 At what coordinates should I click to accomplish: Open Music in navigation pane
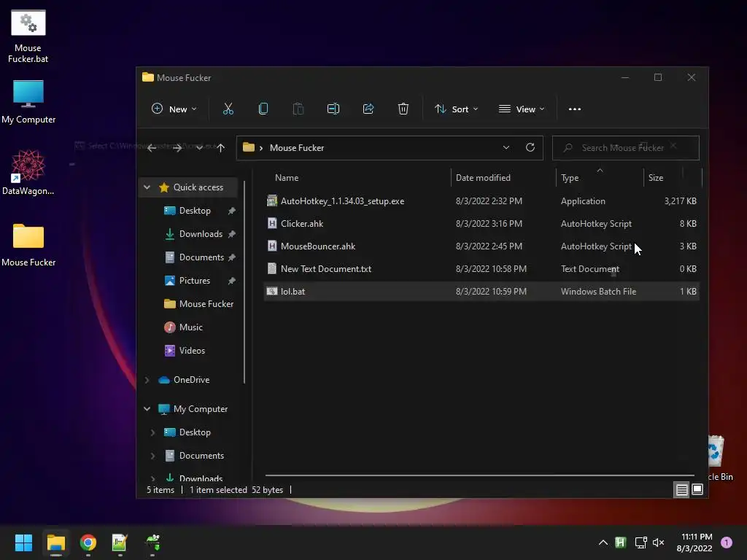tap(190, 327)
